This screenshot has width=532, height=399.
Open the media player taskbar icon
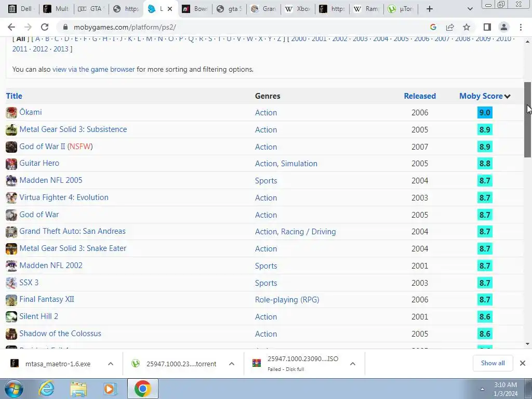coord(110,389)
